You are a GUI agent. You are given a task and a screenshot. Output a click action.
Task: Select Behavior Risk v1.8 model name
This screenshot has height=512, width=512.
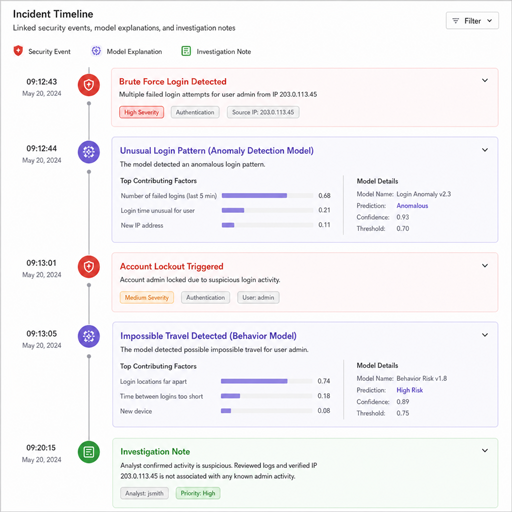tap(421, 378)
